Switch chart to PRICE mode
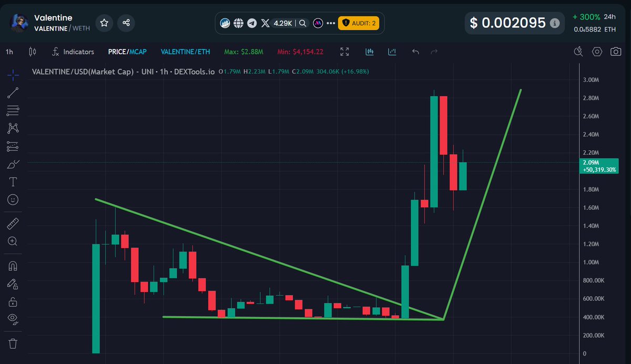Image resolution: width=631 pixels, height=364 pixels. [x=117, y=51]
